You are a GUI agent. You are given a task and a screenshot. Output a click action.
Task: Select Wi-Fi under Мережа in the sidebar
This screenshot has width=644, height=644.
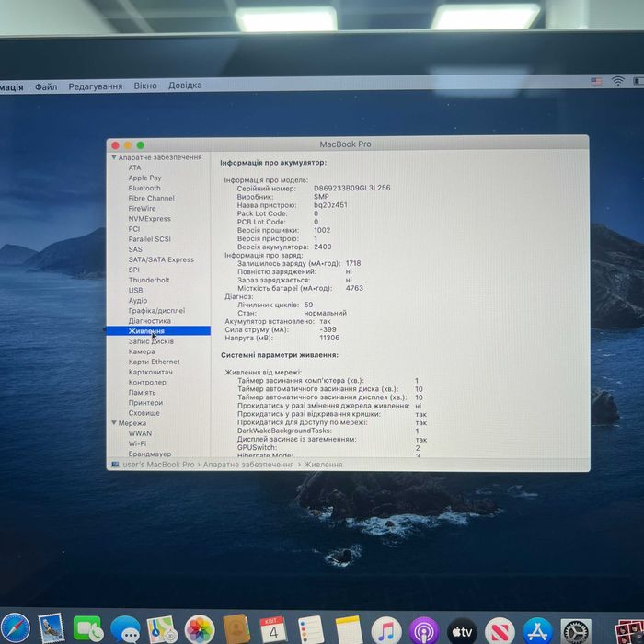click(137, 443)
